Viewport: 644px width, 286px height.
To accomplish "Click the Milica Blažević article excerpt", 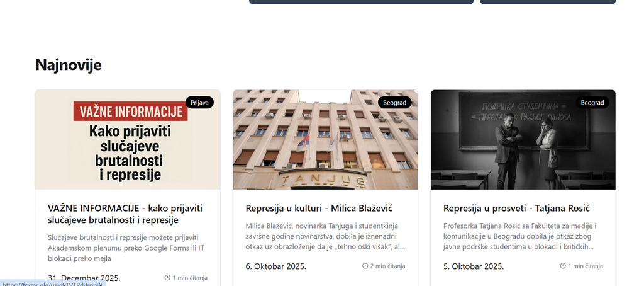I will coord(325,236).
